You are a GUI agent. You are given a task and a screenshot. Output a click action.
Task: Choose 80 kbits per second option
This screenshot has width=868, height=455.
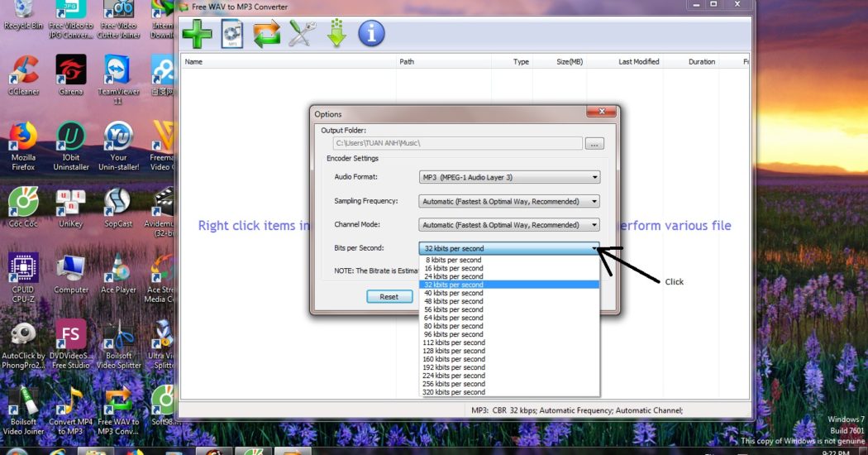[509, 327]
